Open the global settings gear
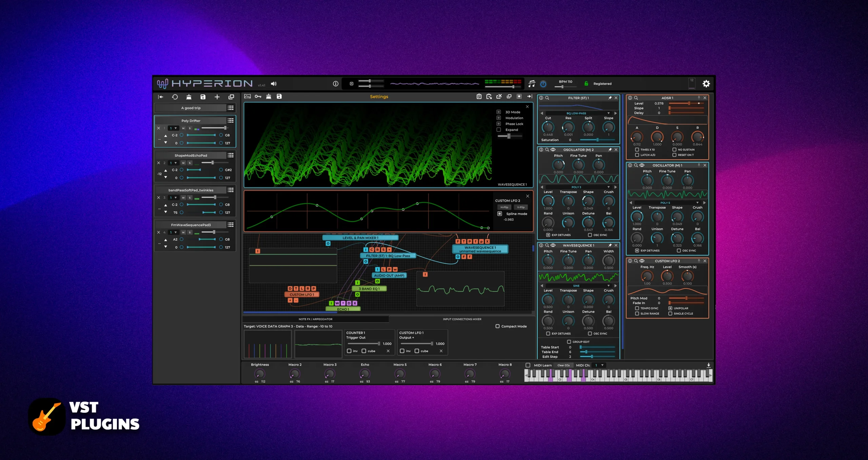 click(x=706, y=83)
